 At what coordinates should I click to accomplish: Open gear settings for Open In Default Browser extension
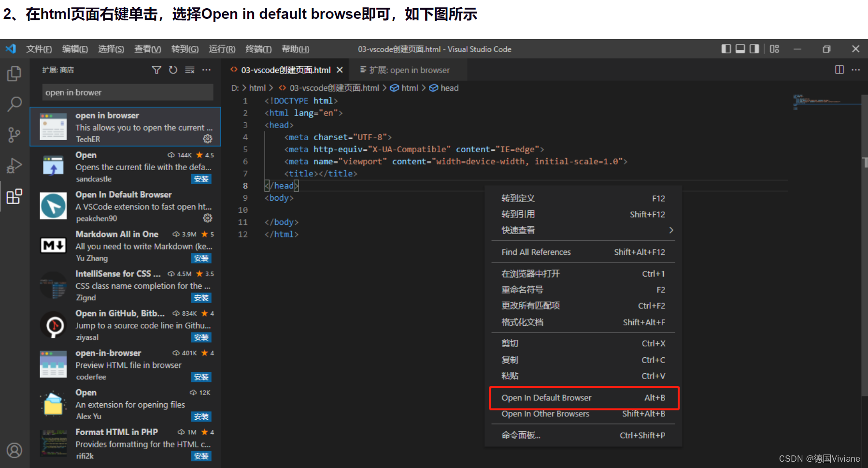click(x=208, y=218)
